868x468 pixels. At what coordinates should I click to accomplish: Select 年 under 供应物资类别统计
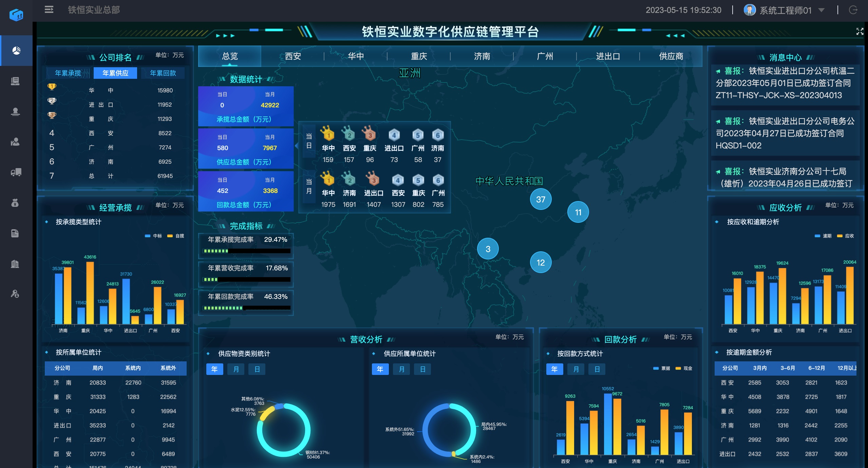[215, 369]
